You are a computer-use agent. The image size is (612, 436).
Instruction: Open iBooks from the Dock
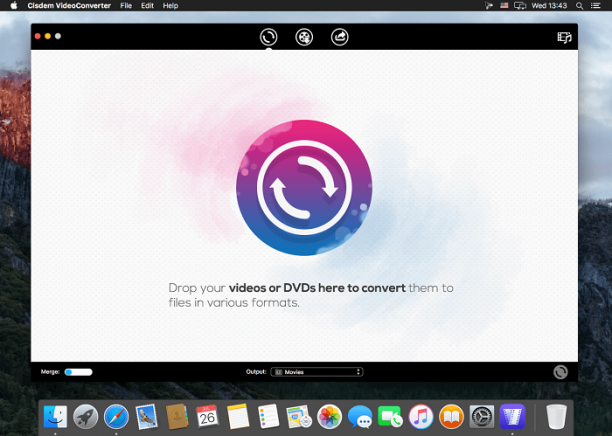tap(451, 417)
